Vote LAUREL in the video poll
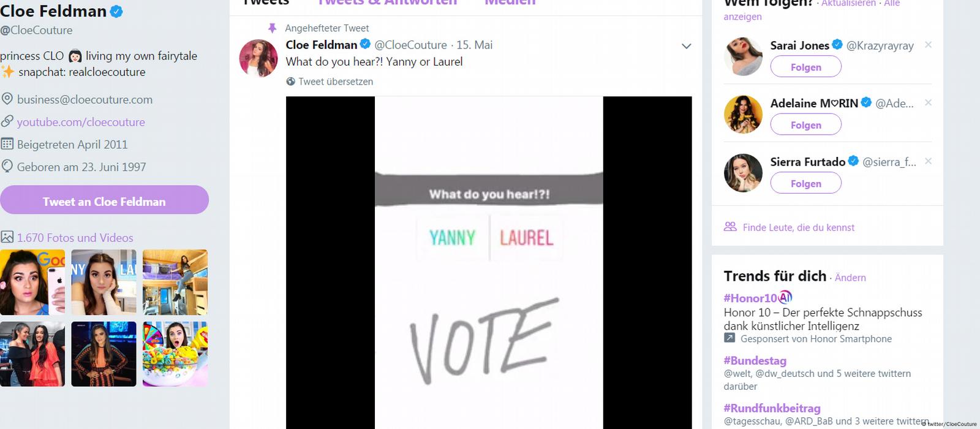The image size is (980, 429). (x=526, y=237)
